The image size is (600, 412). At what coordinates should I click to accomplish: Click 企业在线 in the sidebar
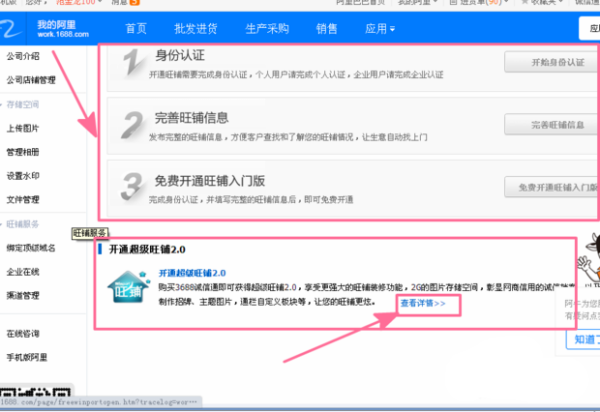point(23,272)
